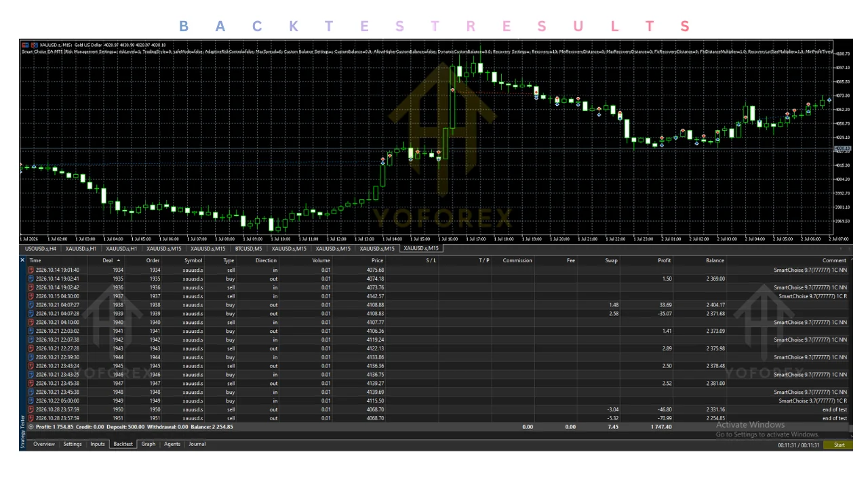Click the Start button
The image size is (868, 488).
(x=840, y=445)
